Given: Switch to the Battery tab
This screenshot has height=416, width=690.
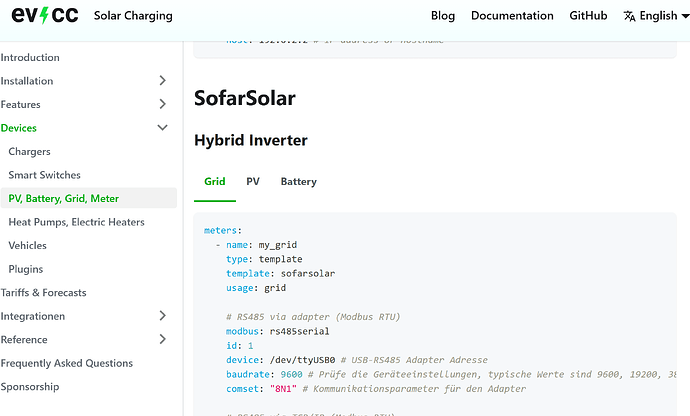Looking at the screenshot, I should tap(298, 182).
